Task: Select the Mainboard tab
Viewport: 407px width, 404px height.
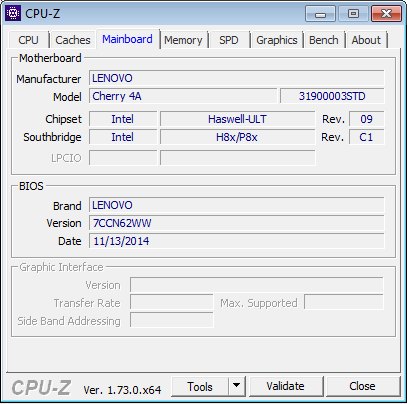Action: tap(127, 39)
